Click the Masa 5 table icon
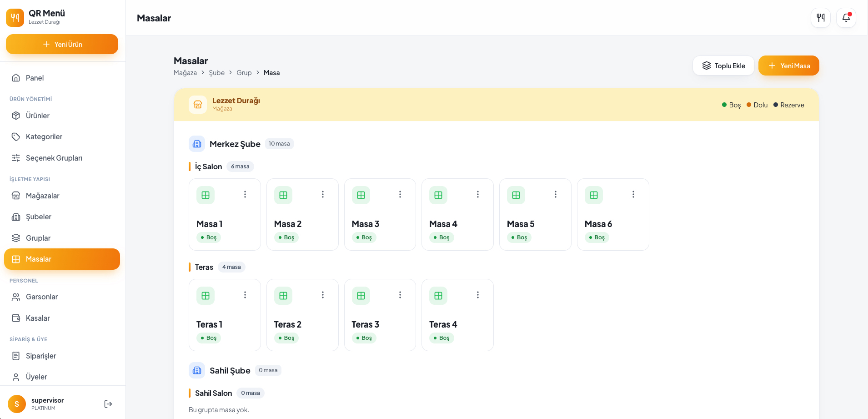The image size is (868, 419). pyautogui.click(x=516, y=195)
